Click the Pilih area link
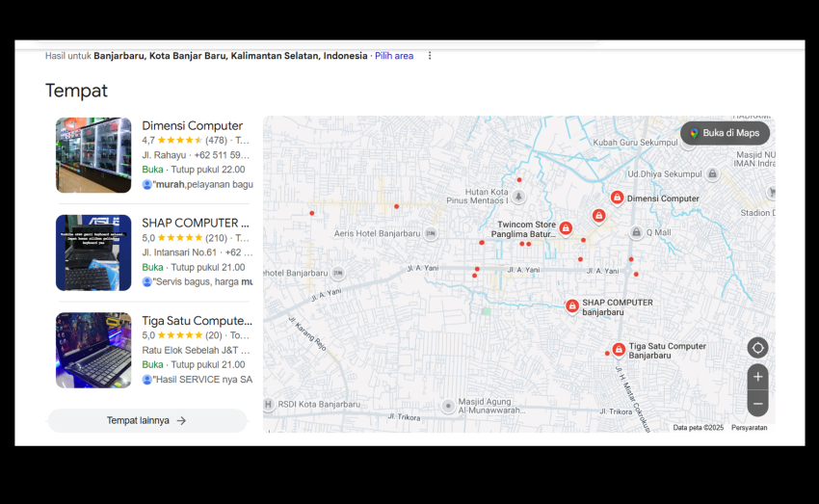This screenshot has width=819, height=504. (x=394, y=56)
